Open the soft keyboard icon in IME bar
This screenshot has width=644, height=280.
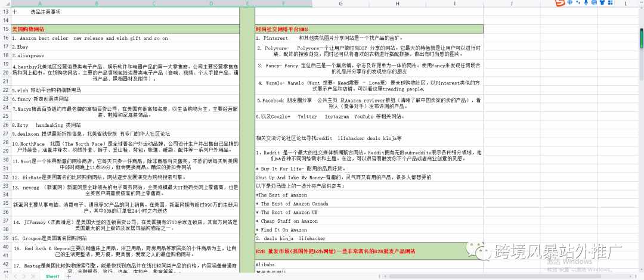click(x=594, y=2)
